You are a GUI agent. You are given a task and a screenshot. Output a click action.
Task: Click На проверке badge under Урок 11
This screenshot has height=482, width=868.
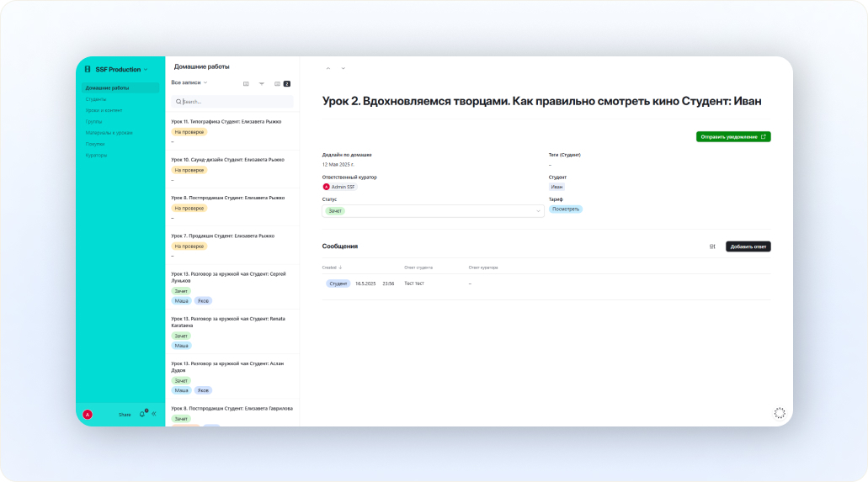(x=189, y=132)
